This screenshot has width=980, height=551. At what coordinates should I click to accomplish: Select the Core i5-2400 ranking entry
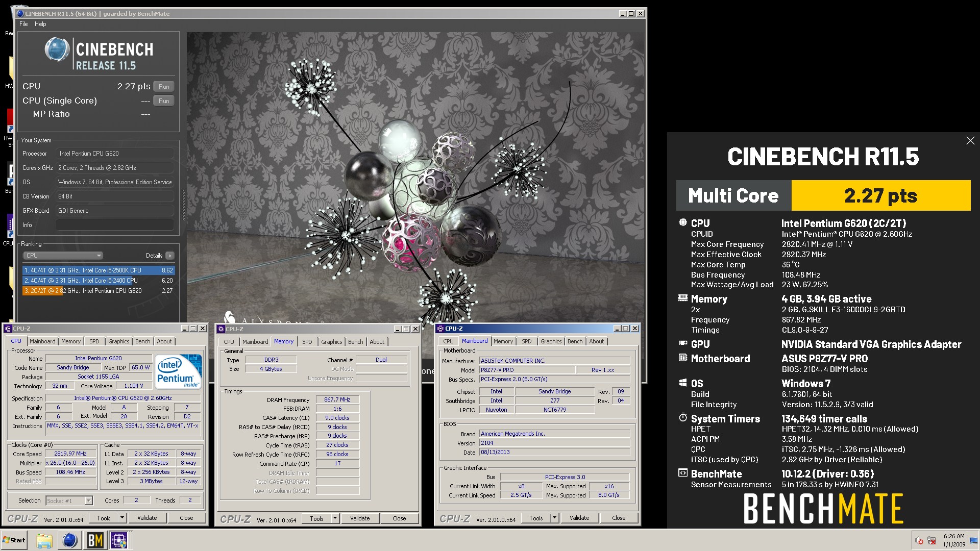tap(99, 281)
